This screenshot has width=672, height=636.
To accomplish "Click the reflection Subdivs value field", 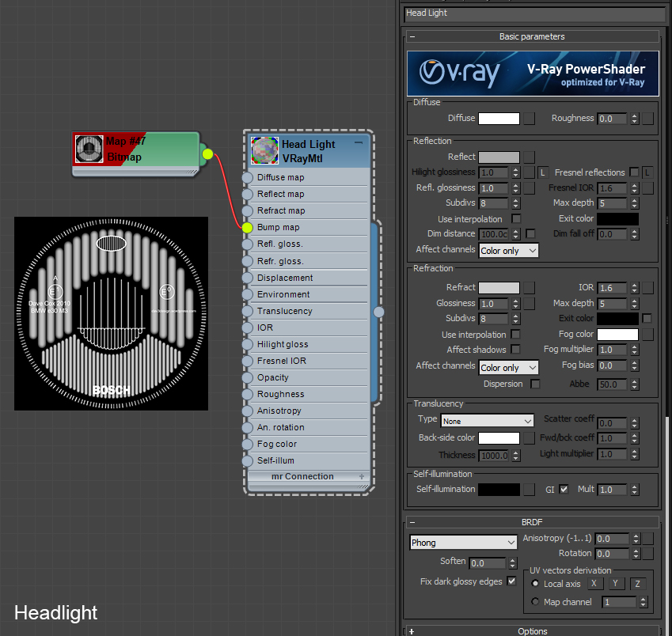I will click(x=494, y=203).
